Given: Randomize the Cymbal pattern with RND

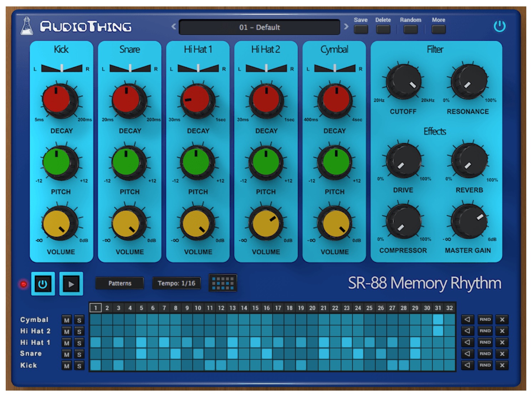Looking at the screenshot, I should coord(485,320).
